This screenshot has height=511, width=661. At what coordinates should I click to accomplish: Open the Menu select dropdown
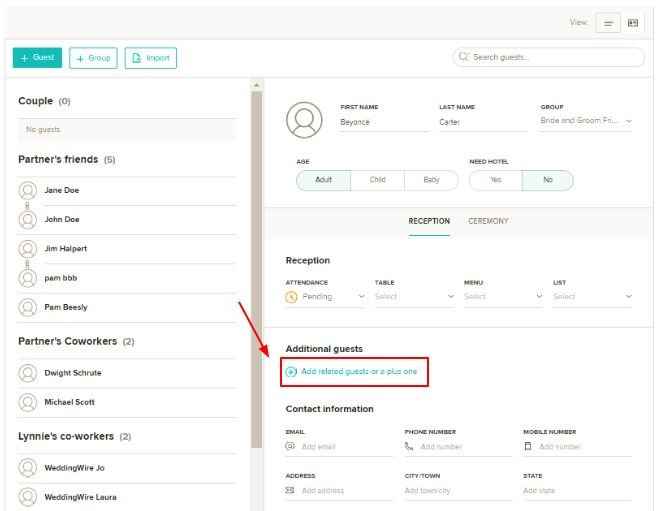(x=503, y=297)
